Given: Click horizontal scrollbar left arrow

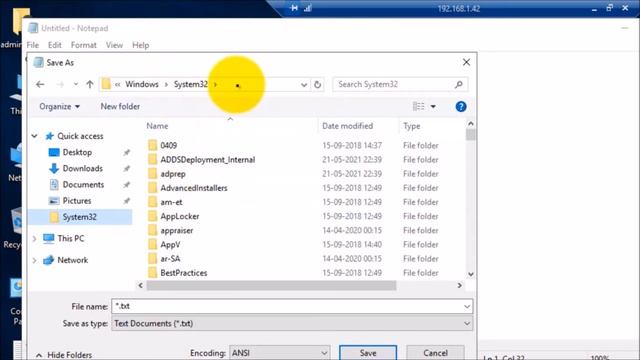Looking at the screenshot, I should point(140,286).
